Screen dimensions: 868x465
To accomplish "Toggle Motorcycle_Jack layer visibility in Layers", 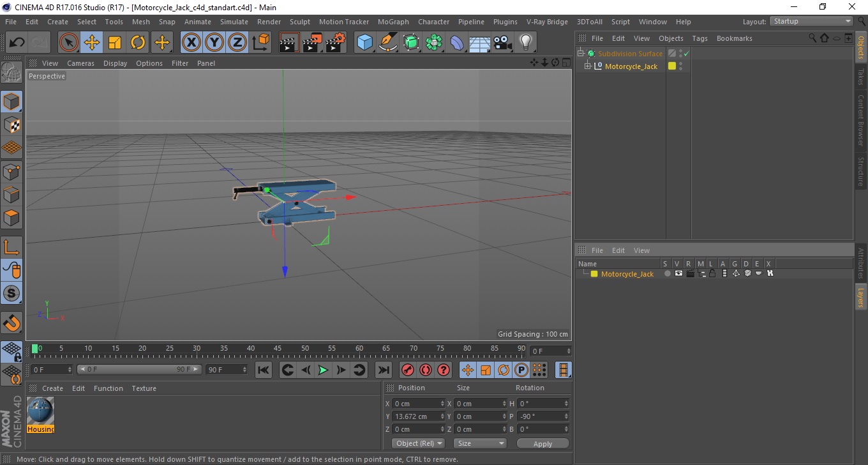I will pos(678,273).
